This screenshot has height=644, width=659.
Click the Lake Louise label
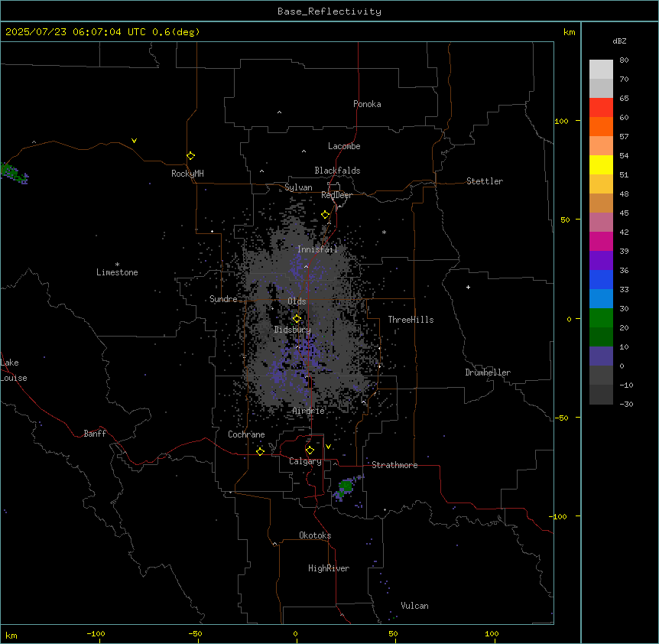[x=14, y=370]
